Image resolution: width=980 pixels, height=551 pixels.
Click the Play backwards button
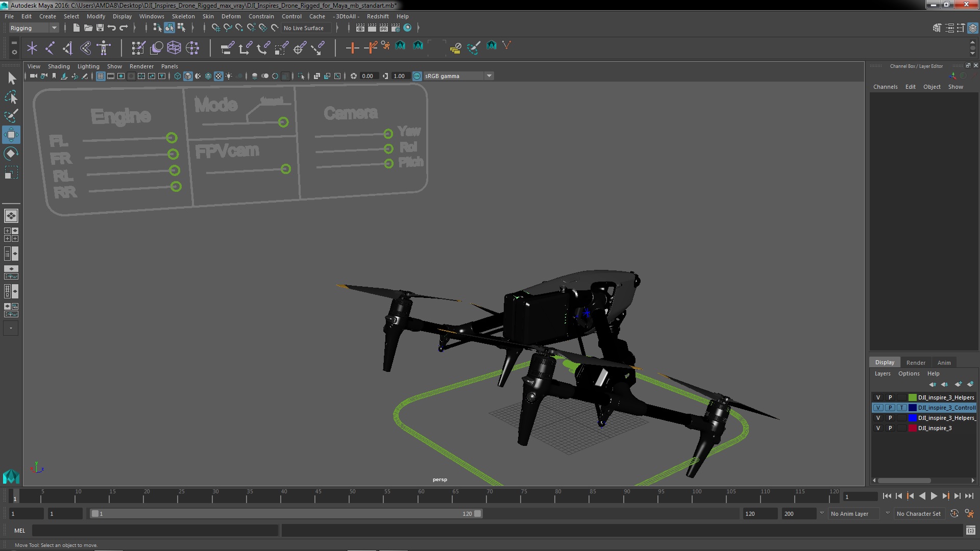922,496
